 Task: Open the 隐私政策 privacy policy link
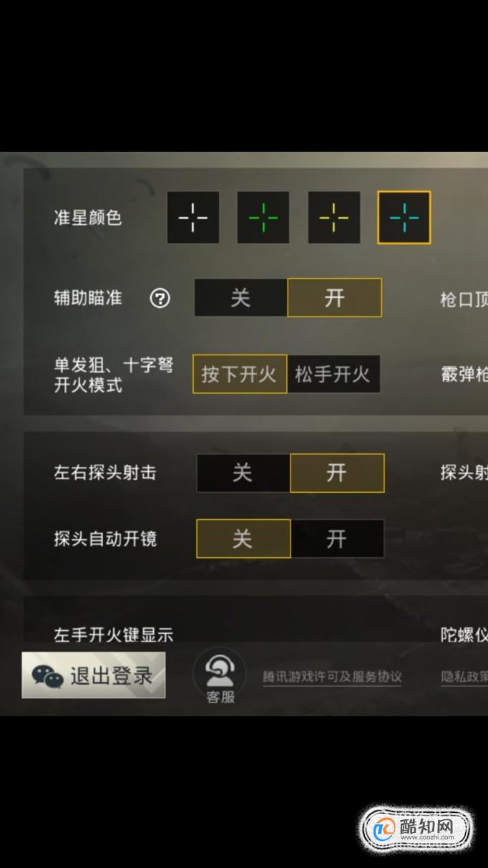tap(464, 677)
